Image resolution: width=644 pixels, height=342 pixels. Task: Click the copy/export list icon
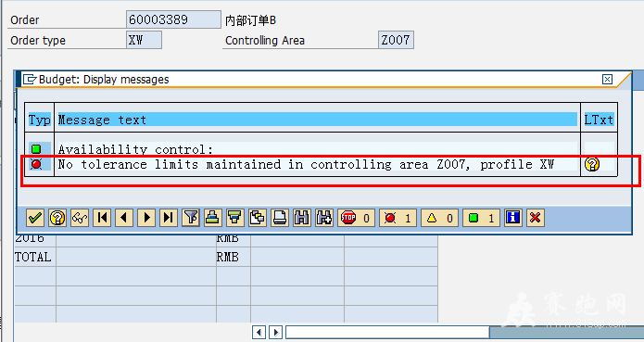[257, 218]
